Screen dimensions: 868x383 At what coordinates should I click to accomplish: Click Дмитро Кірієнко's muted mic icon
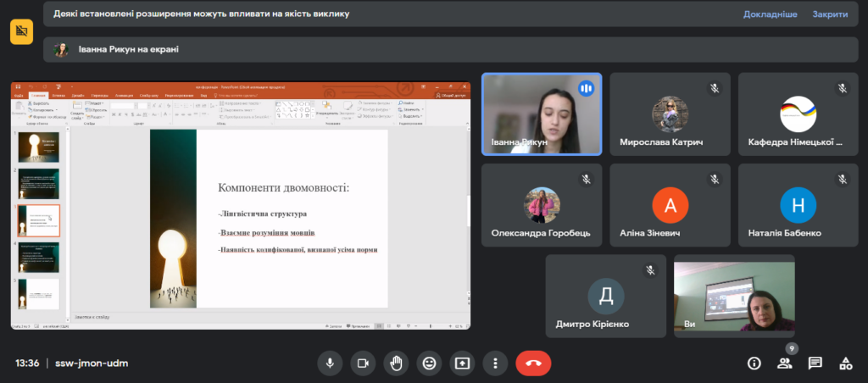[x=650, y=269]
